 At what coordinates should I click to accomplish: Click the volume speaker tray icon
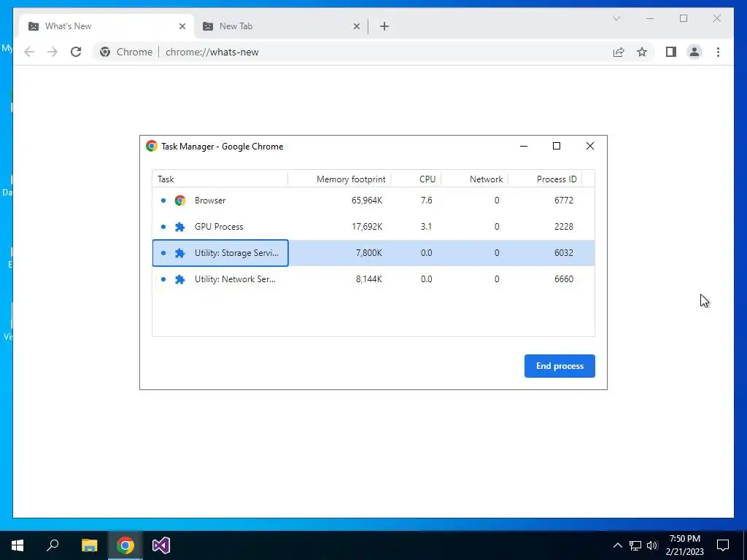(652, 545)
